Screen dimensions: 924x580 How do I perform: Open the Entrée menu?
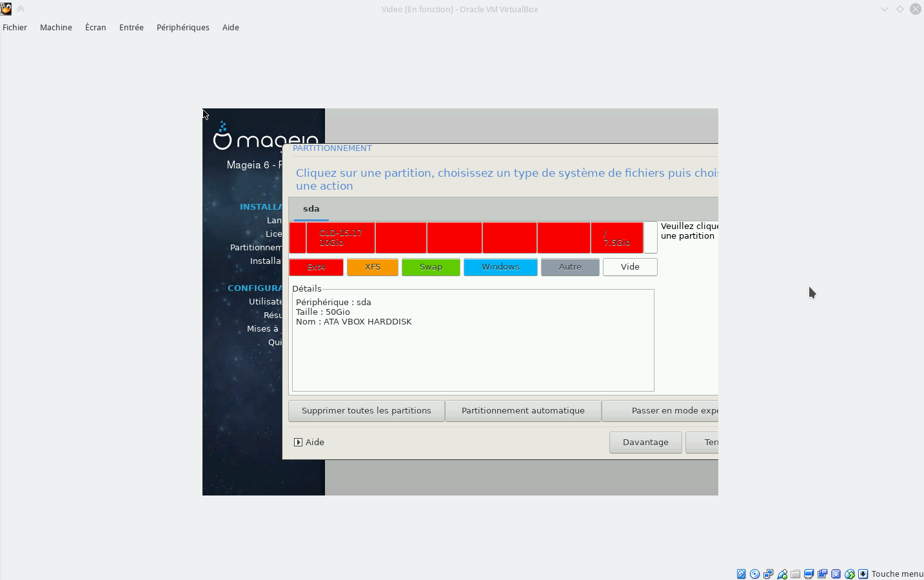[132, 27]
